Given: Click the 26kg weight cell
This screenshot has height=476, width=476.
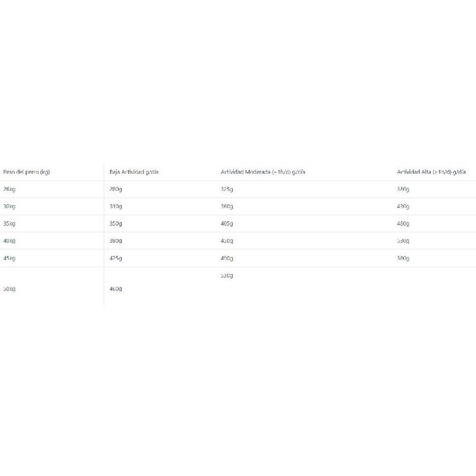Looking at the screenshot, I should coord(9,189).
